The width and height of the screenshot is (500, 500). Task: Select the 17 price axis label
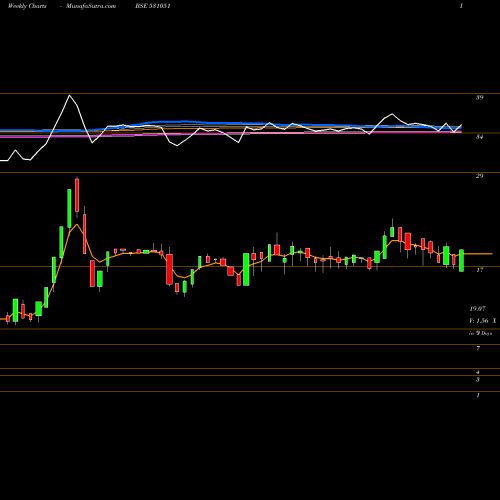479,270
